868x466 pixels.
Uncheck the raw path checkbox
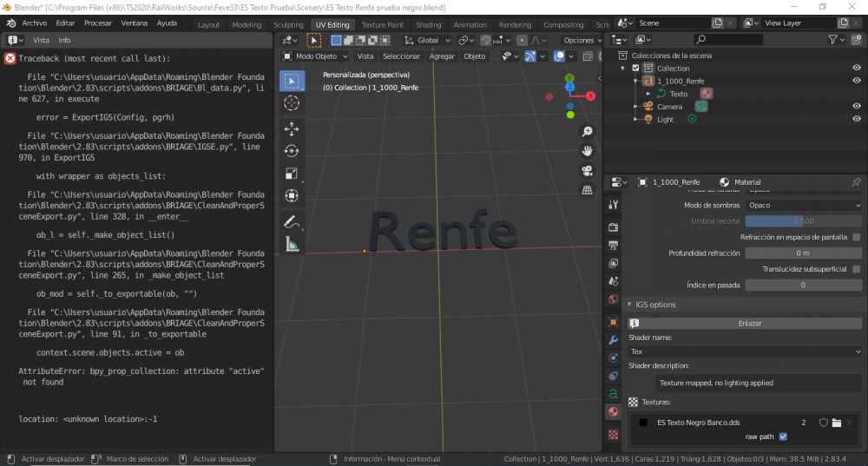coord(783,436)
